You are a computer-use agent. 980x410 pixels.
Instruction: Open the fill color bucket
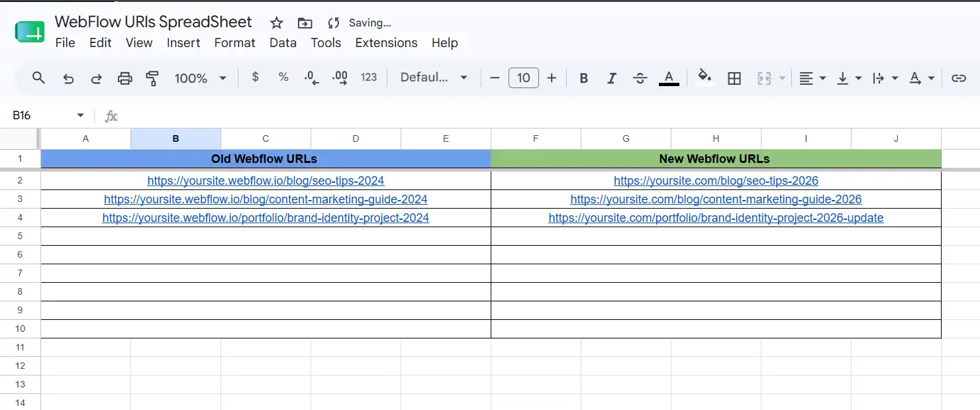tap(705, 77)
